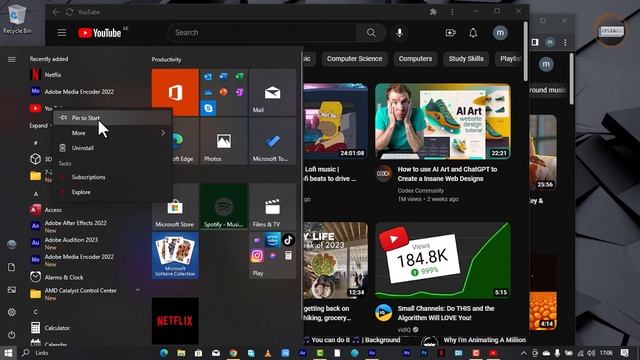The height and width of the screenshot is (360, 640).
Task: Open the Instagram icon in Play folder
Action: [257, 256]
